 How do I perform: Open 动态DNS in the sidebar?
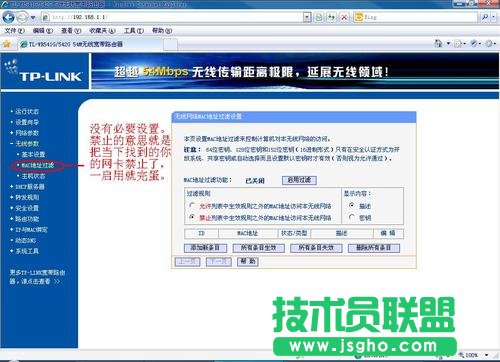pos(25,240)
